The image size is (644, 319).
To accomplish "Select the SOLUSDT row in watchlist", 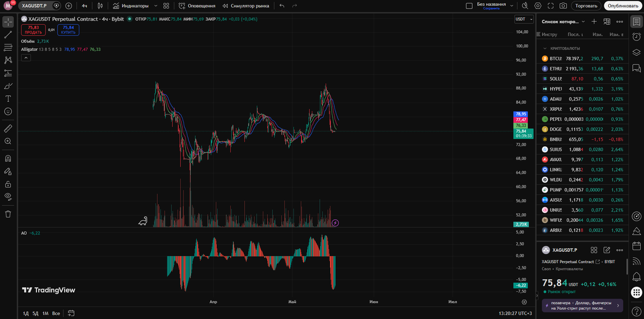I will [582, 79].
